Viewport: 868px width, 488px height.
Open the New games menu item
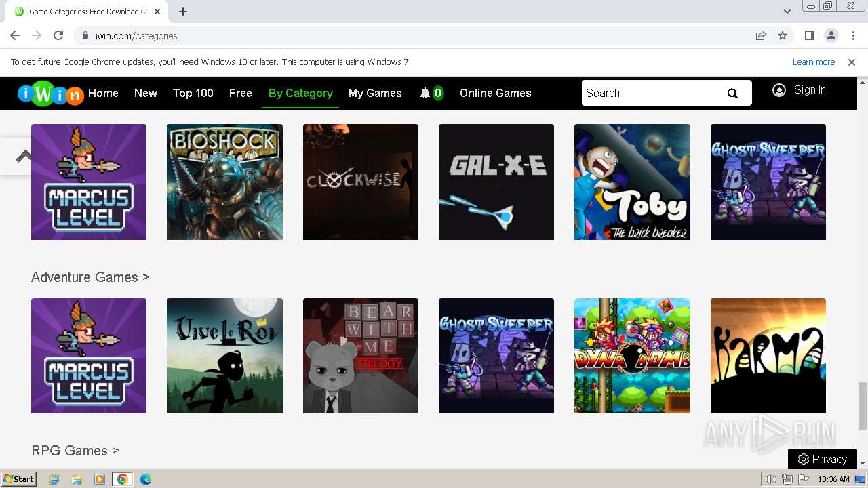[x=146, y=94]
